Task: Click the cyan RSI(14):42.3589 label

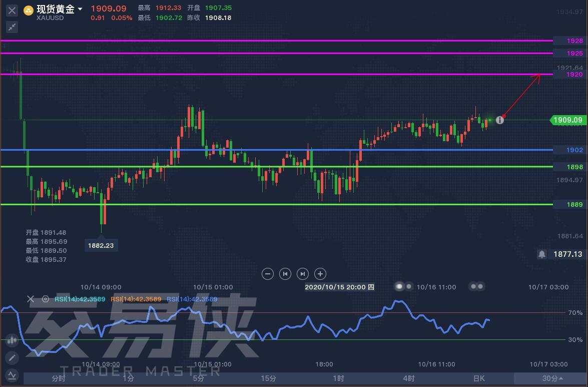Action: coord(80,299)
